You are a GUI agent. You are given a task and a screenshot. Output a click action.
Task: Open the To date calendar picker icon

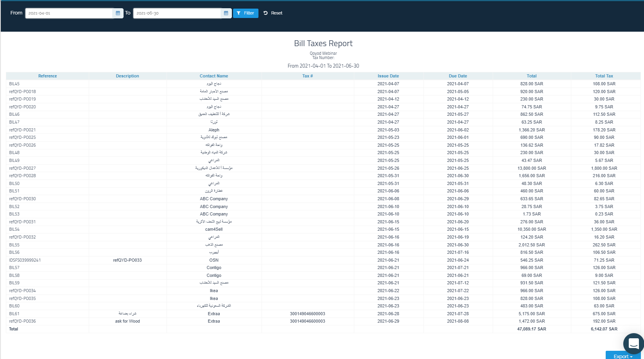pos(226,13)
